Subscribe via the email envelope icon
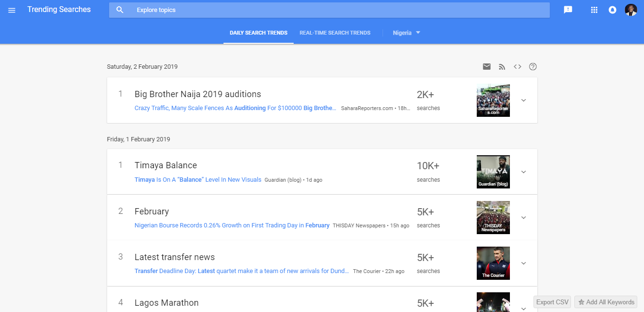 487,67
